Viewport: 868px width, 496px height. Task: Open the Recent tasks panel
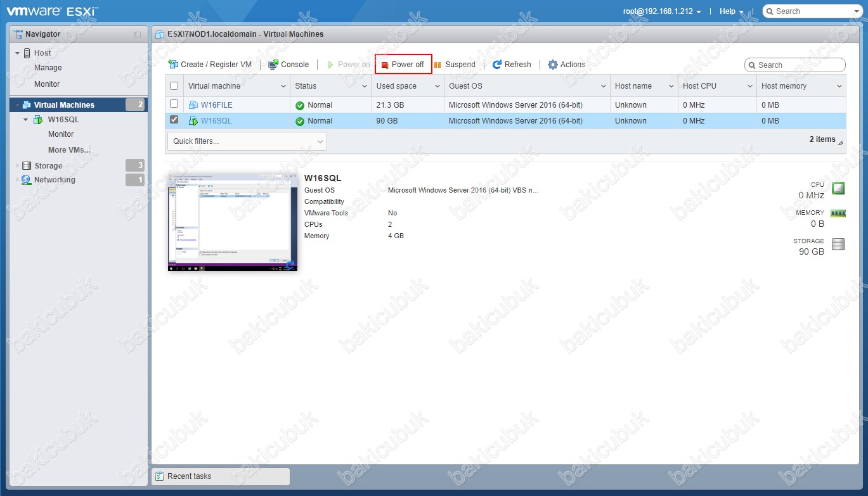coord(221,476)
